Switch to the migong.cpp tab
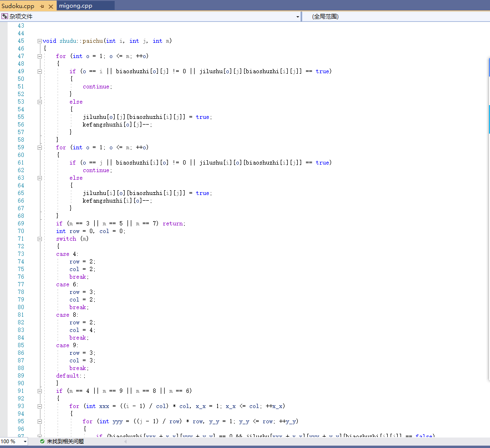Screen dimensions: 490x448 pos(76,6)
